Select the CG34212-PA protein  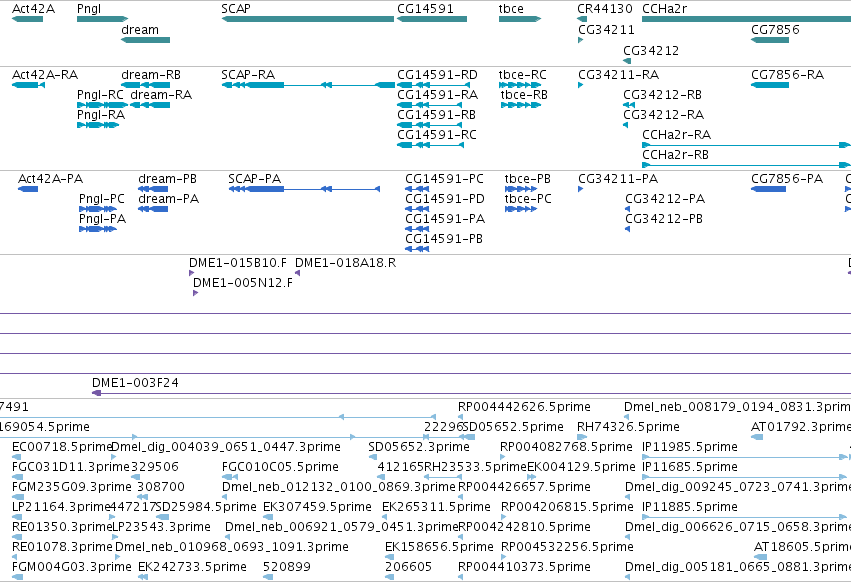pyautogui.click(x=627, y=209)
